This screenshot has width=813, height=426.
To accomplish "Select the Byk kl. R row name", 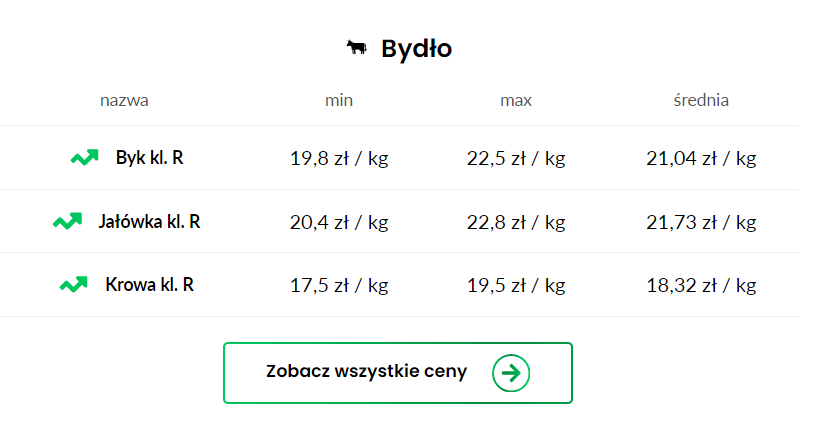I will pyautogui.click(x=150, y=158).
